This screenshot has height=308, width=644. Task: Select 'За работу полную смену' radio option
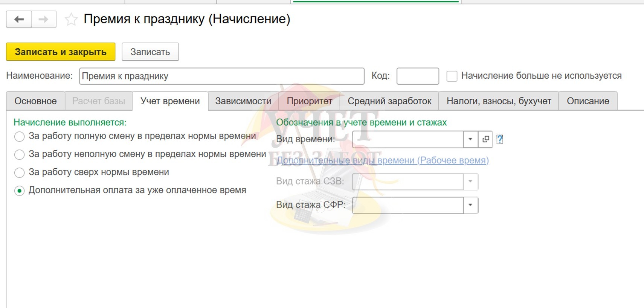point(20,136)
